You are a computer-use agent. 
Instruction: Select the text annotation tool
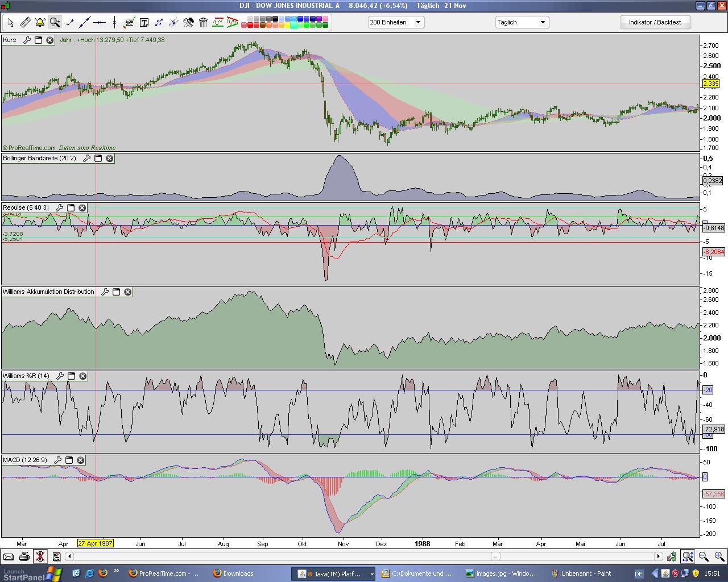pos(144,22)
